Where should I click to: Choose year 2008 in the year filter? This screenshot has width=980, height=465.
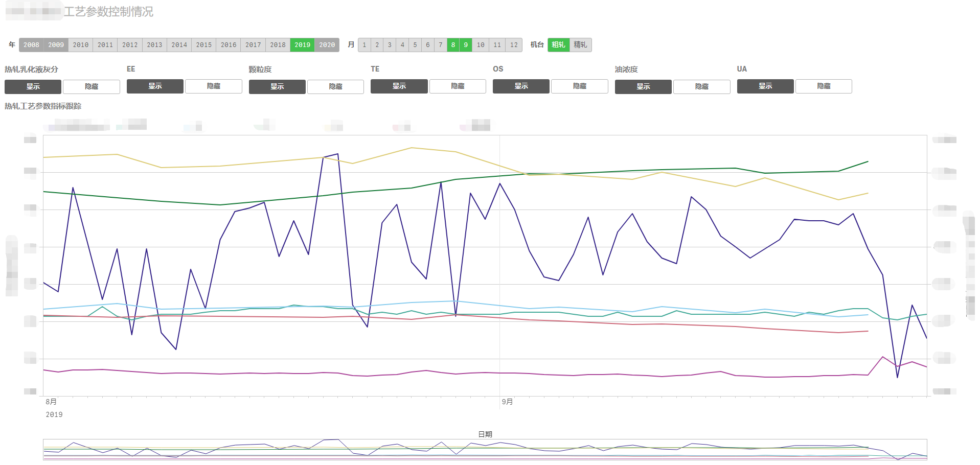pyautogui.click(x=31, y=45)
